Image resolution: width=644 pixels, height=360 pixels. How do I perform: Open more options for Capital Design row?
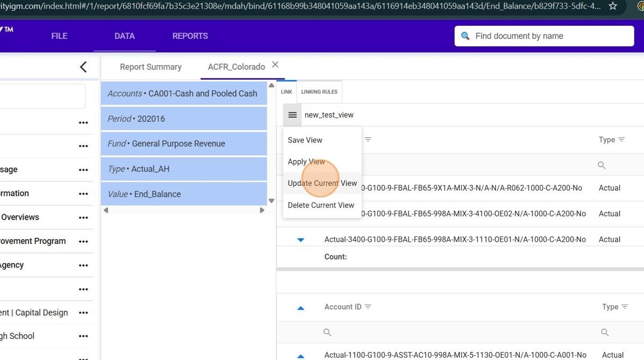click(x=83, y=313)
